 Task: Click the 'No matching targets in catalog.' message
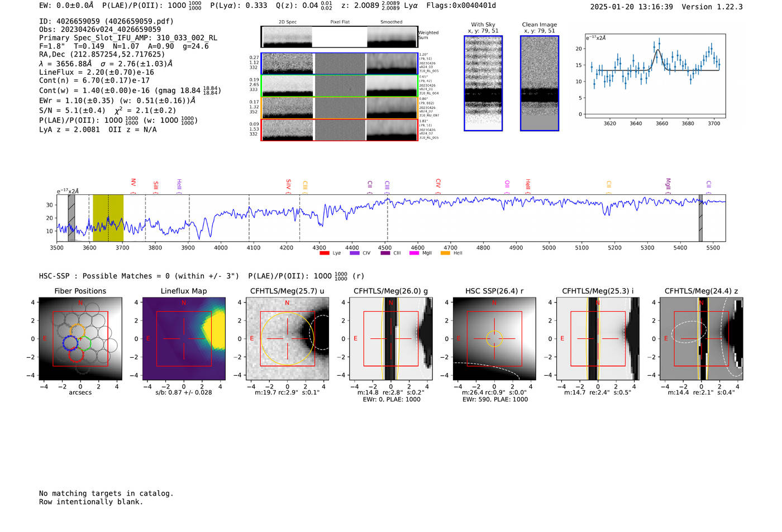[x=106, y=493]
